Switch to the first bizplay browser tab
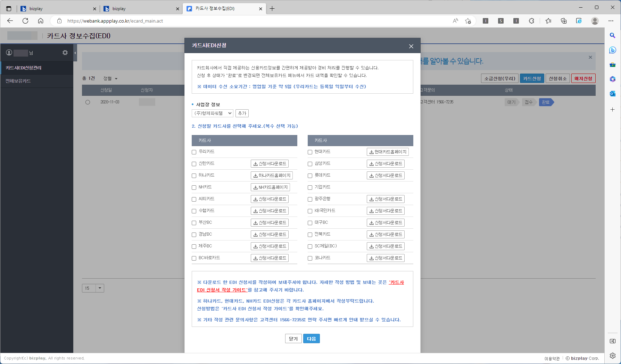The width and height of the screenshot is (621, 364). (x=58, y=9)
